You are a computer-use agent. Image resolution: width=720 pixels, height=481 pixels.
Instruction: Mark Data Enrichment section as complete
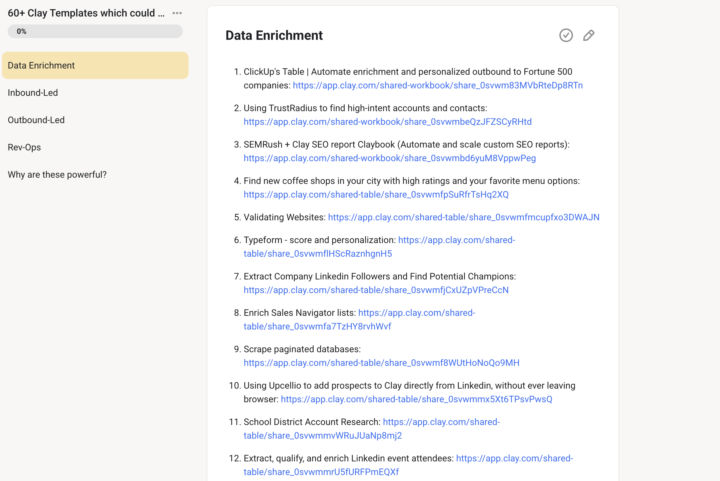point(566,35)
